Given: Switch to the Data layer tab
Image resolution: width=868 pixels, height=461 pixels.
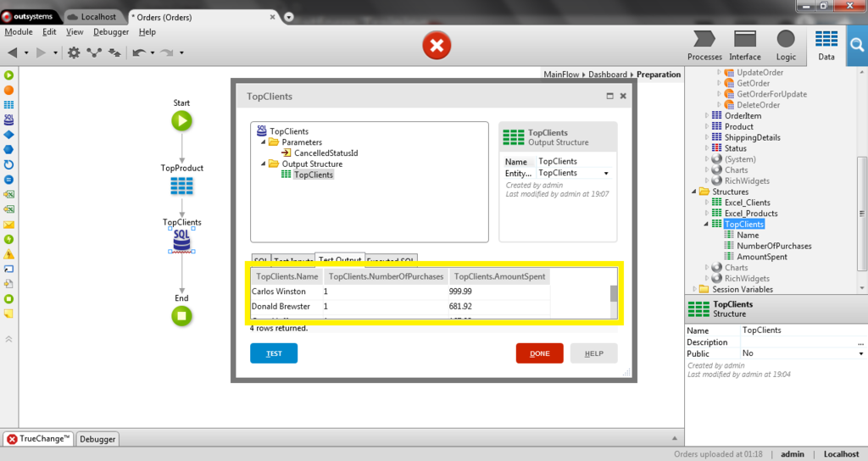Looking at the screenshot, I should point(826,46).
